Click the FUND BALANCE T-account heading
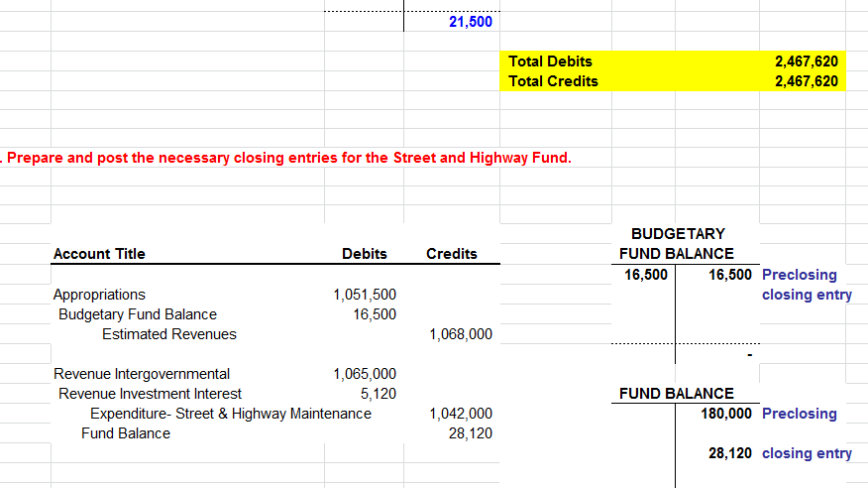Screen dimensions: 868x488 (x=677, y=394)
